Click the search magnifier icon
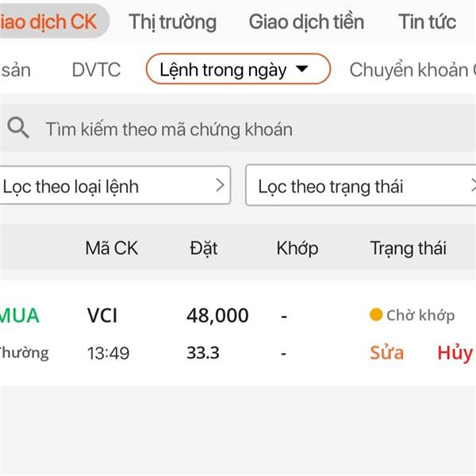Screen dimensions: 476x476 coord(18,128)
